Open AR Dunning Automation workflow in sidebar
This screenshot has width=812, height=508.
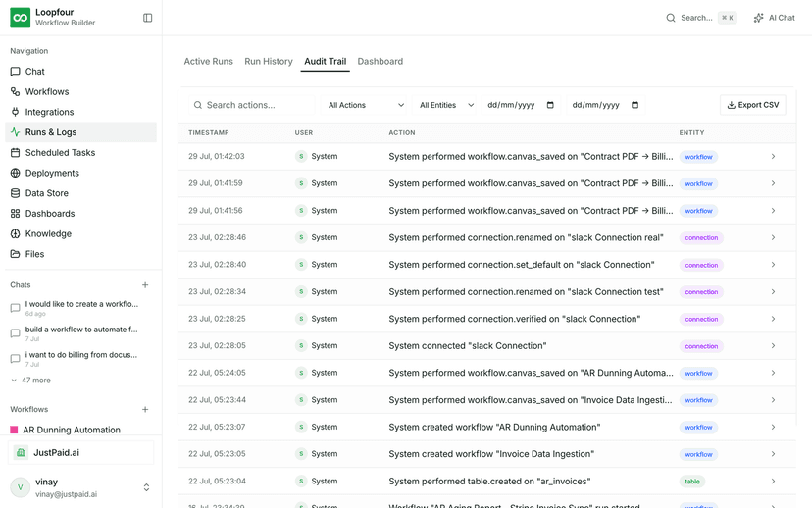[72, 430]
